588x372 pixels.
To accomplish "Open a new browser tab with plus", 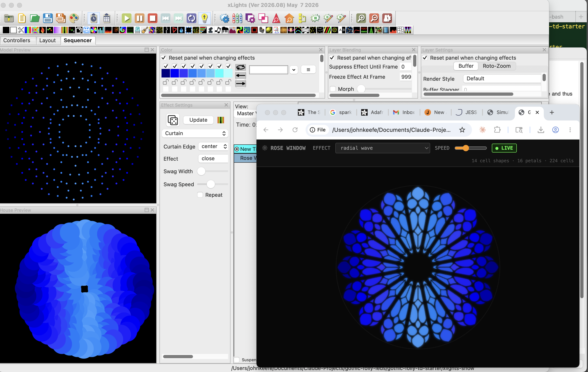I will point(552,112).
